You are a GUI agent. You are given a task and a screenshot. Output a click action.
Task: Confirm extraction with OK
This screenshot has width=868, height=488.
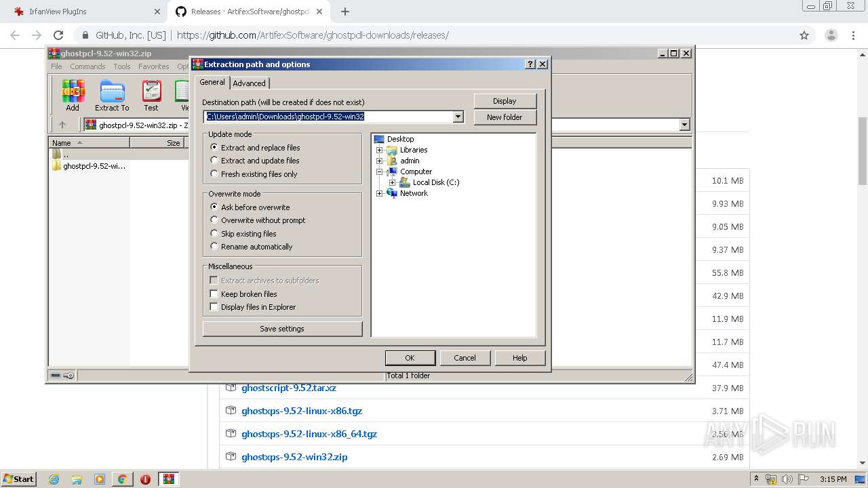click(410, 358)
